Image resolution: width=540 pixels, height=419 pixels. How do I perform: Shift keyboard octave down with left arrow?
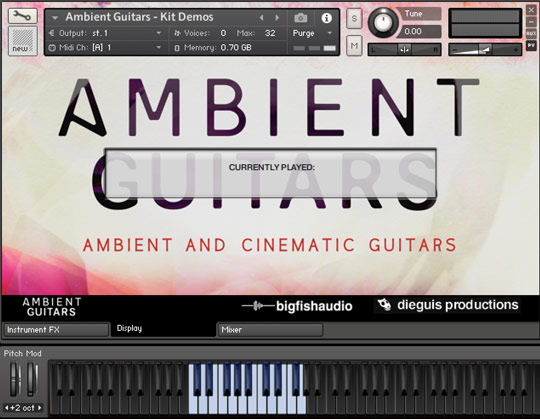point(6,408)
